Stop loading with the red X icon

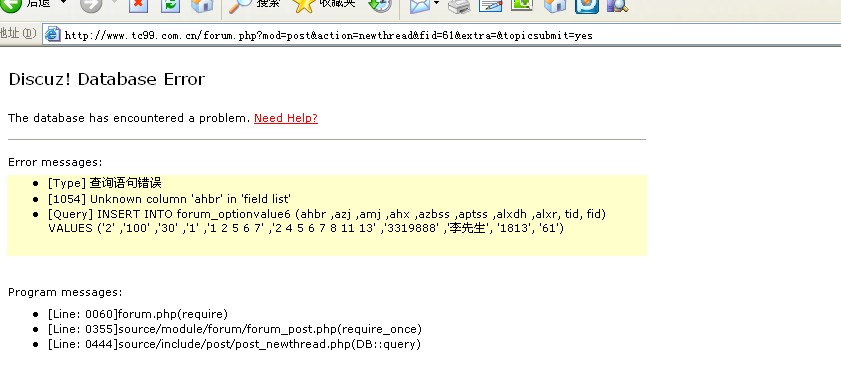click(138, 4)
